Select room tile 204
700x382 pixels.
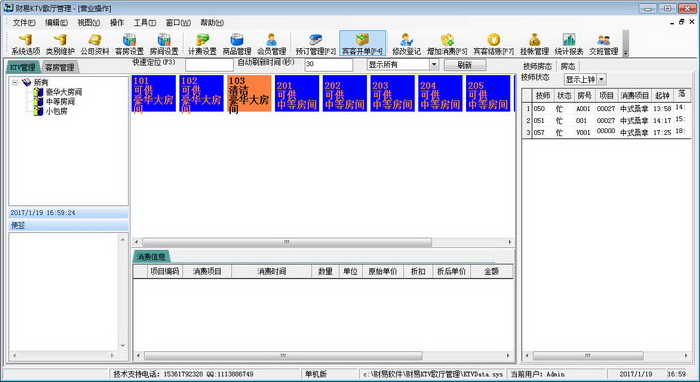pyautogui.click(x=440, y=93)
